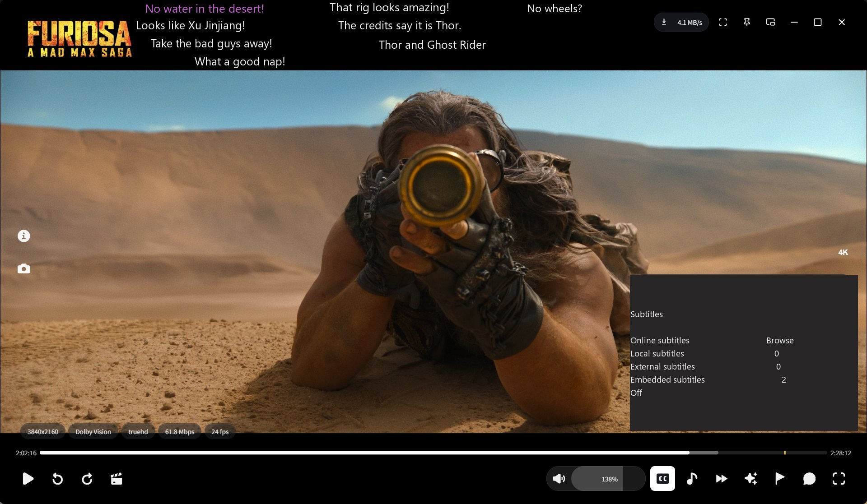Click the 'That rig looks amazing!' comment

point(389,8)
